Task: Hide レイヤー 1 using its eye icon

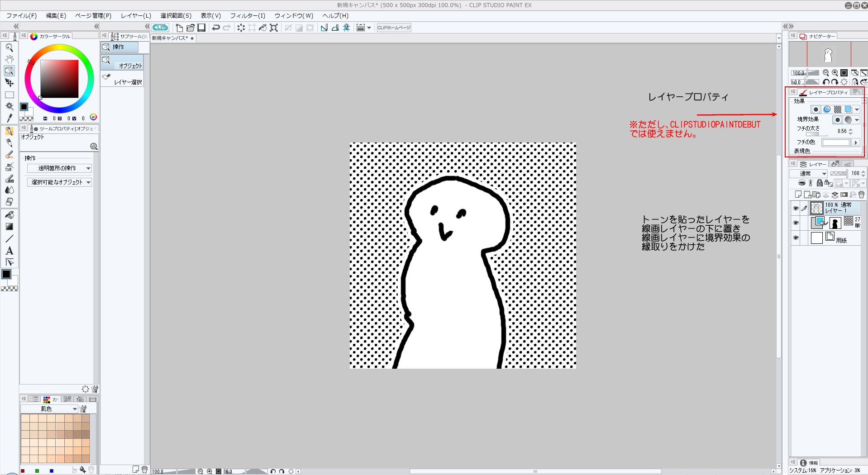Action: pyautogui.click(x=796, y=208)
